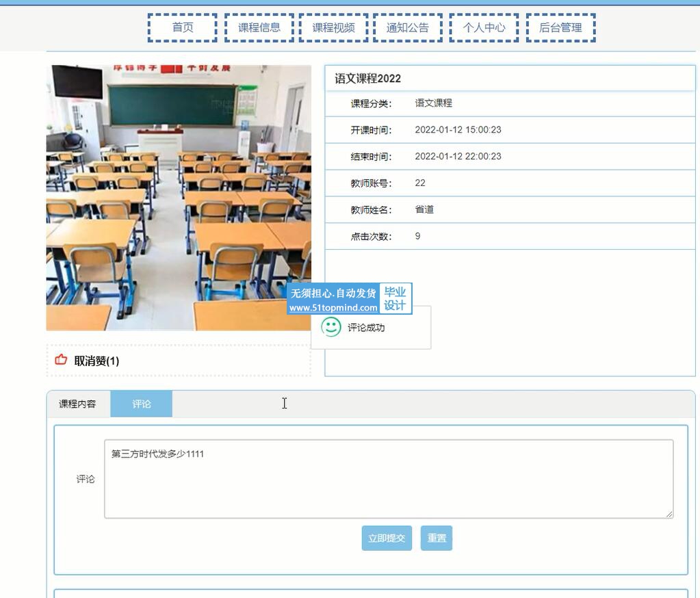Click the 教师账号 label
700x598 pixels.
click(371, 183)
